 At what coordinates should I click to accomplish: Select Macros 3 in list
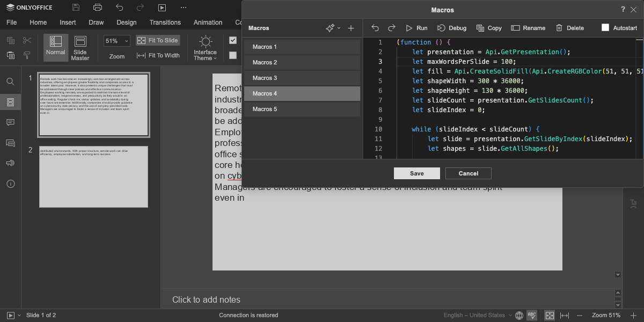pyautogui.click(x=302, y=78)
